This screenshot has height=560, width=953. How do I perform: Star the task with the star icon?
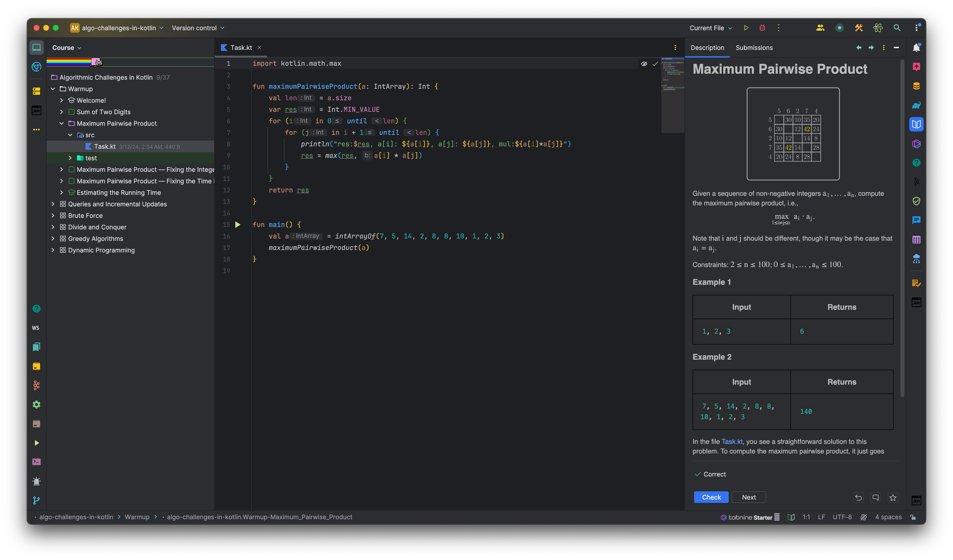pos(893,498)
